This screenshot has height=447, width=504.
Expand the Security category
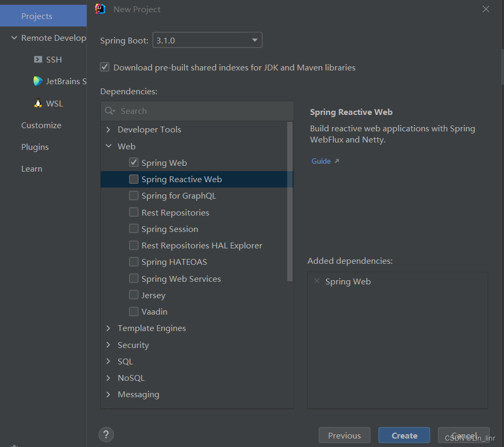[x=108, y=345]
